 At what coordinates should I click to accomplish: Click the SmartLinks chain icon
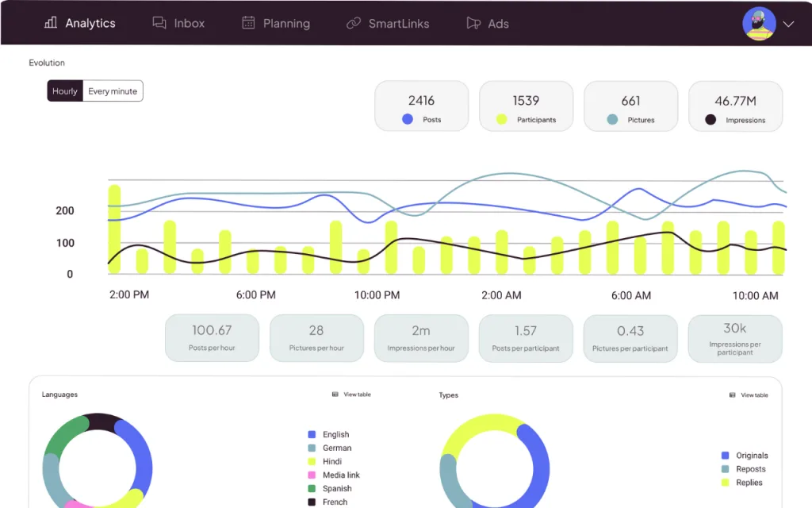[x=354, y=23]
